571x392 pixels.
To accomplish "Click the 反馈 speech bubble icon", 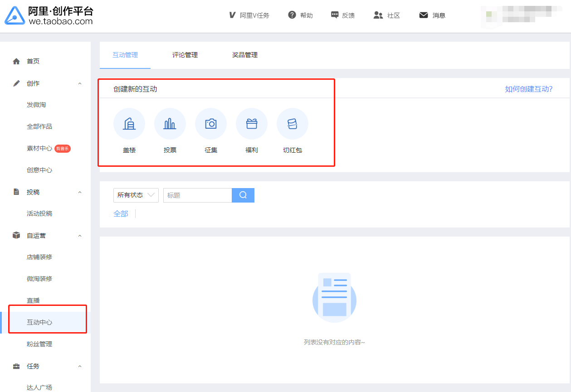I will coord(335,15).
